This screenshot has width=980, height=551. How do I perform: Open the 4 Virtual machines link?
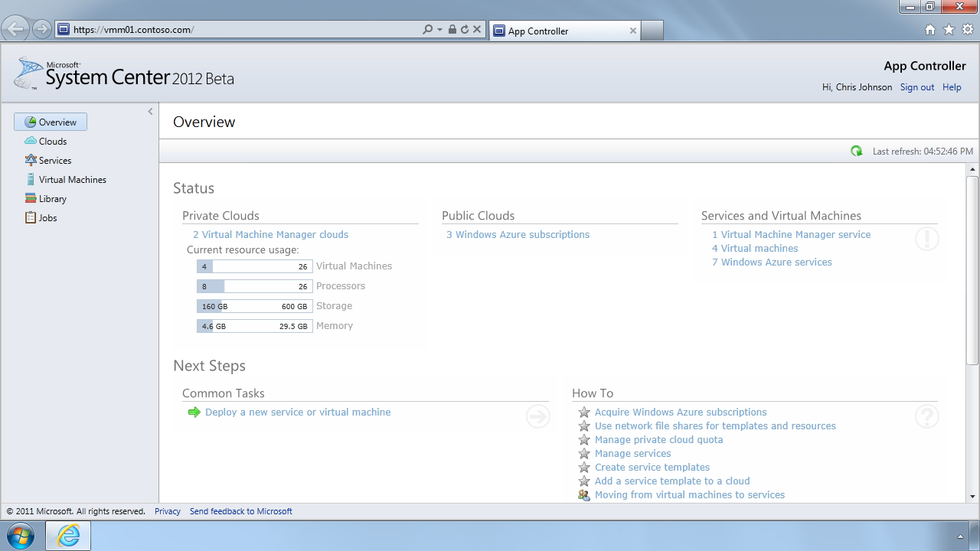tap(755, 249)
